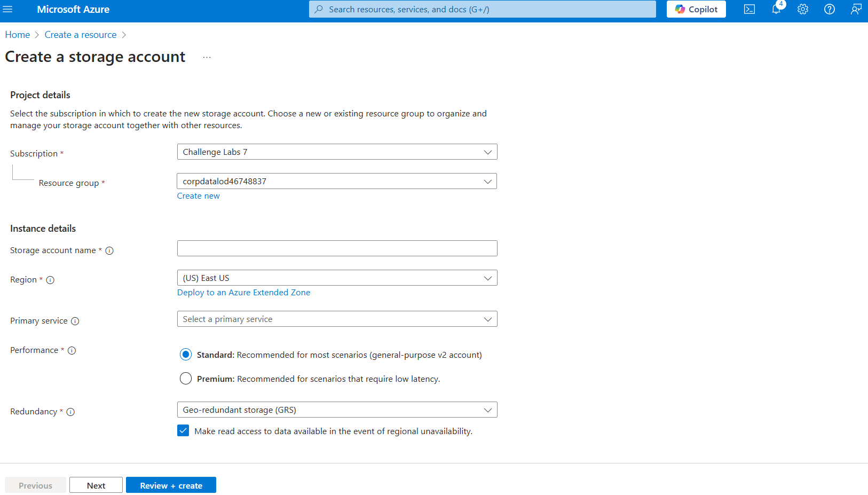Open the portal hamburger menu
This screenshot has width=868, height=495.
7,9
